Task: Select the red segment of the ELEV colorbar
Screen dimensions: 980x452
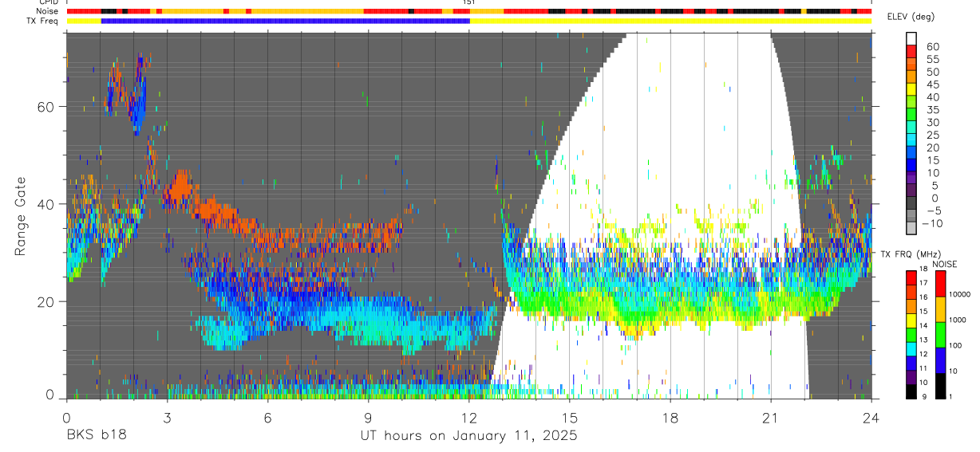Action: tap(911, 51)
